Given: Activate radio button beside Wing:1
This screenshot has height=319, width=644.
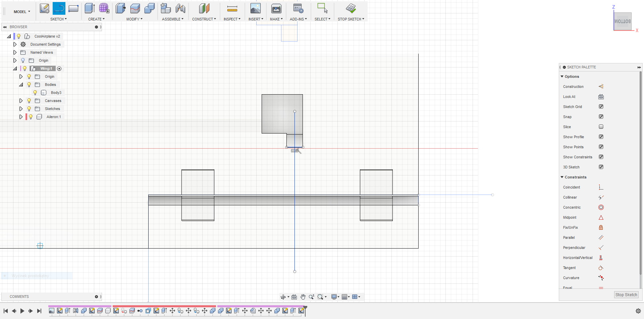Looking at the screenshot, I should coord(59,68).
